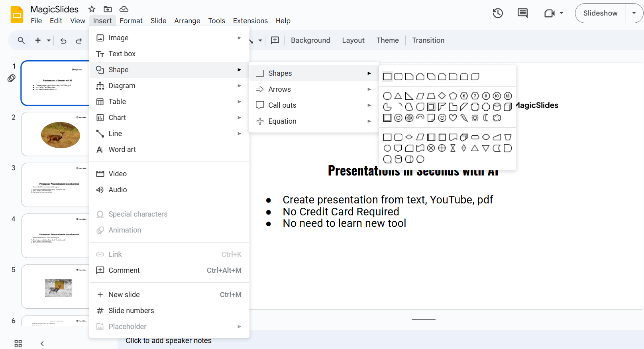Select the pentagon shape

(x=453, y=96)
